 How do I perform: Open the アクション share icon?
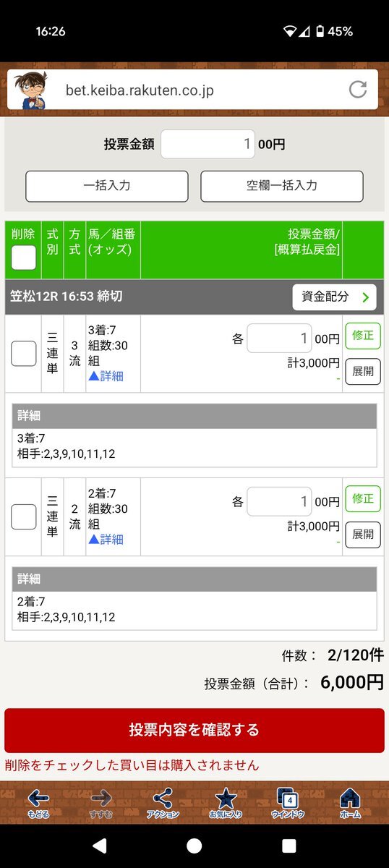point(163,798)
